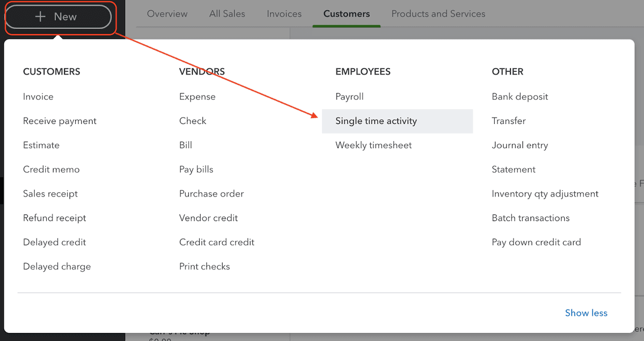
Task: Go to the Invoices tab
Action: [284, 14]
